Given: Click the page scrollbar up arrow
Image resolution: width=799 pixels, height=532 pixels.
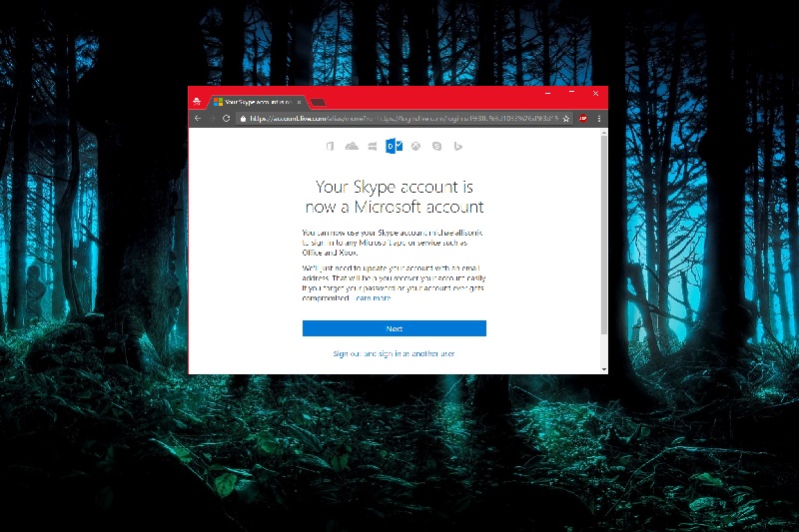Looking at the screenshot, I should (604, 133).
